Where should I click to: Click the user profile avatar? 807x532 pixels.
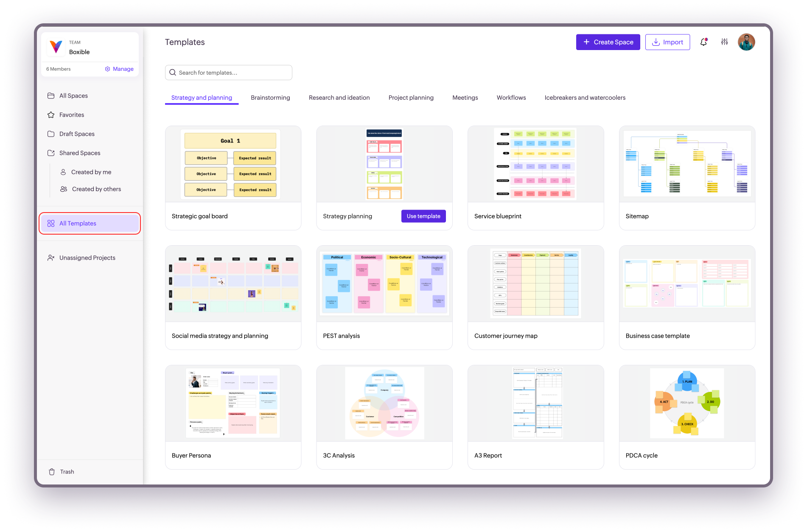point(746,42)
